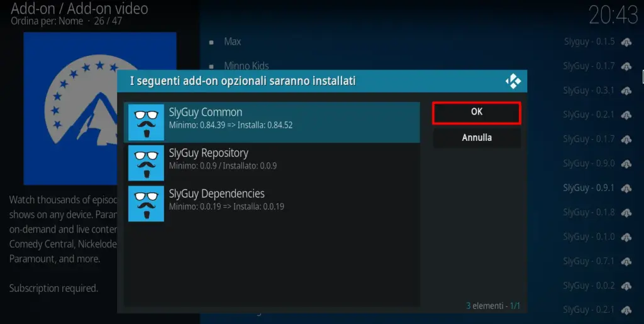The width and height of the screenshot is (644, 324).
Task: Click 'Minimo: 0.84.39 => Installa: 0.84.52' text
Action: 231,125
